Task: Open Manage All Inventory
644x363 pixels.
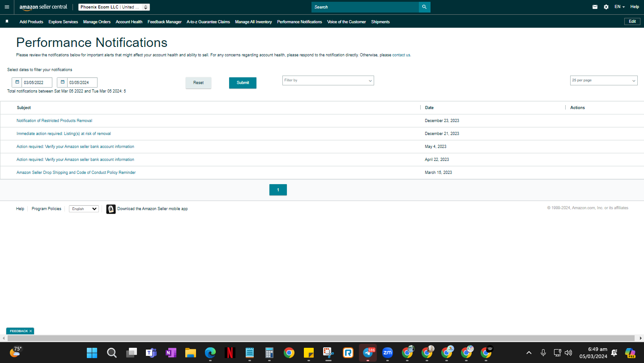Action: (253, 22)
